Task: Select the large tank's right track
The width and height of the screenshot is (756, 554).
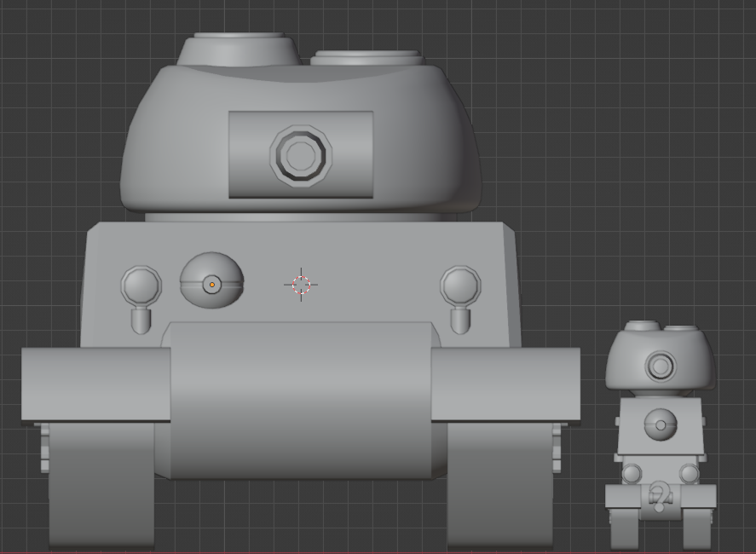Action: tap(500, 485)
